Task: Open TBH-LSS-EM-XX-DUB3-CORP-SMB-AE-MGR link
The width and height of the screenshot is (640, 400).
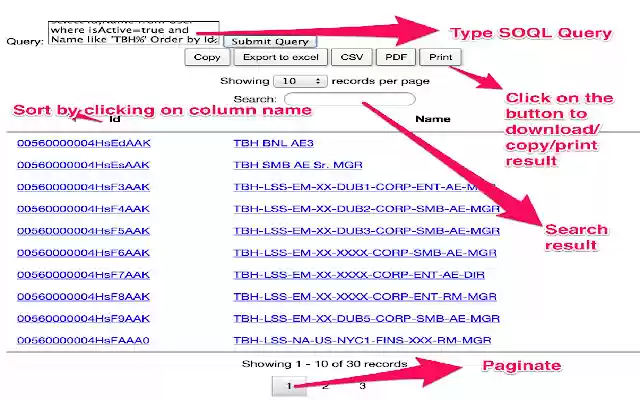Action: coord(367,231)
